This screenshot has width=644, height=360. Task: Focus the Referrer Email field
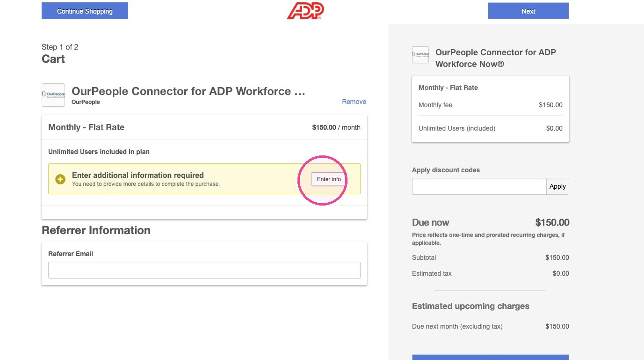click(x=204, y=270)
